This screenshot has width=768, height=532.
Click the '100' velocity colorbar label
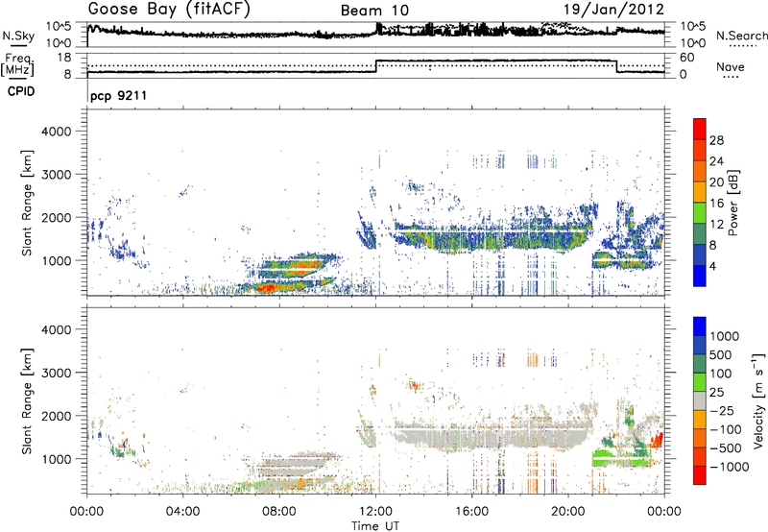(x=721, y=374)
